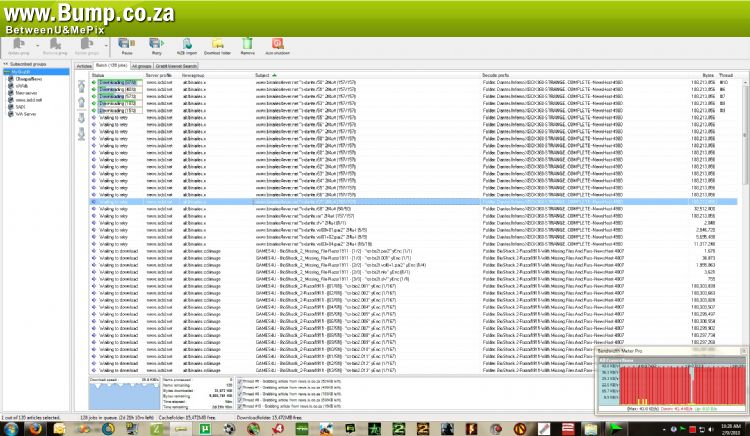Switch to the Grabit Usenet Search tab
Screen dimensions: 750x436
point(177,66)
